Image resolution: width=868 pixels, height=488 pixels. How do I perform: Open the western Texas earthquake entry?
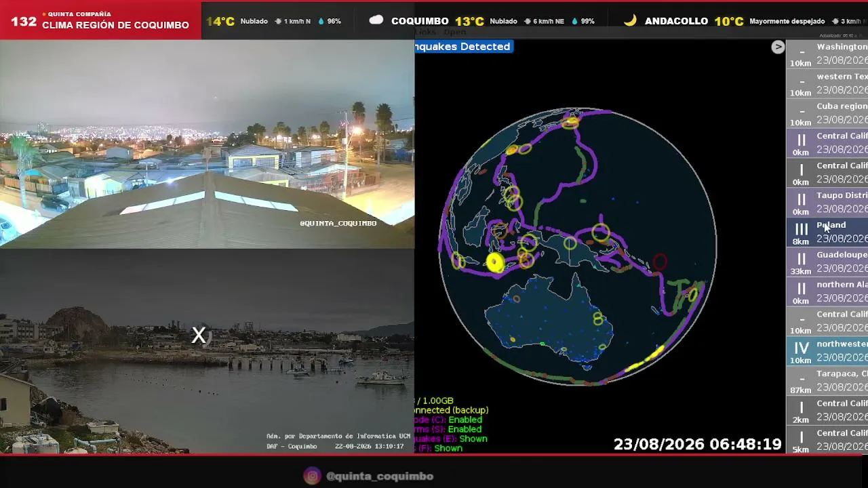point(827,84)
